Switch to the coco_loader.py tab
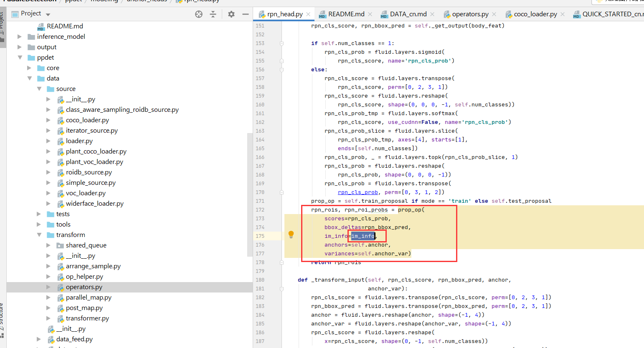The image size is (644, 348). [x=535, y=14]
